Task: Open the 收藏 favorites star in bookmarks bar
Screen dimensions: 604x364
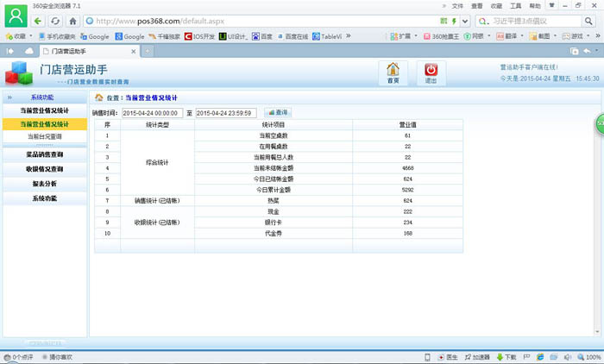Action: [x=15, y=36]
